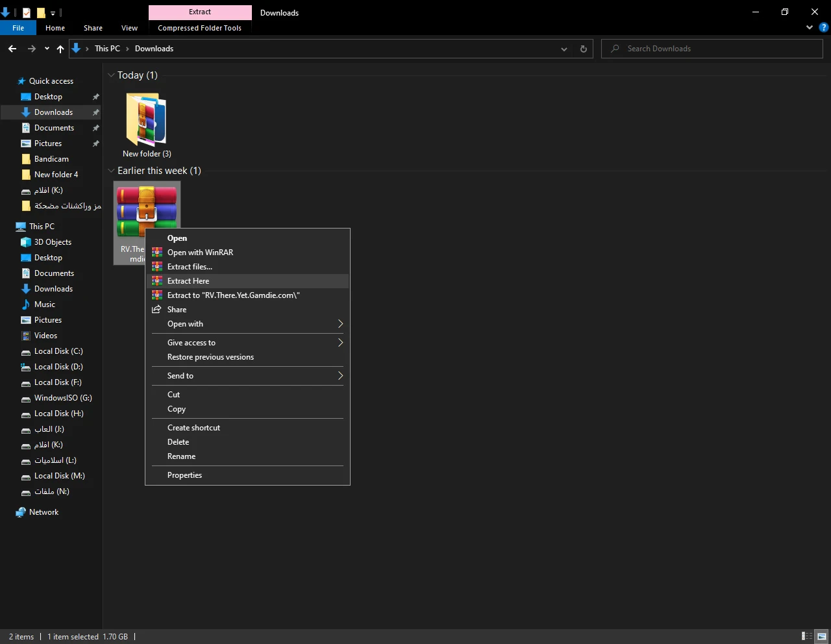This screenshot has width=831, height=644.
Task: Open the View ribbon tab
Action: (129, 28)
